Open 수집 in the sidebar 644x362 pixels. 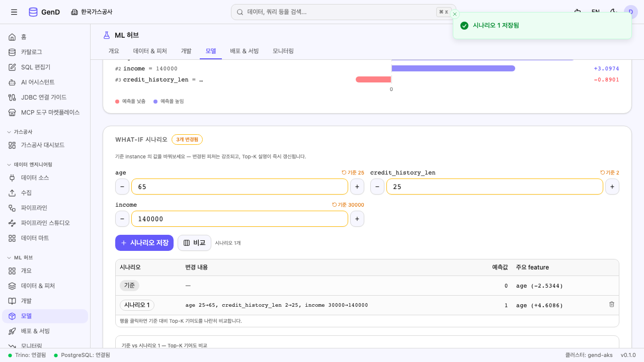point(45,193)
